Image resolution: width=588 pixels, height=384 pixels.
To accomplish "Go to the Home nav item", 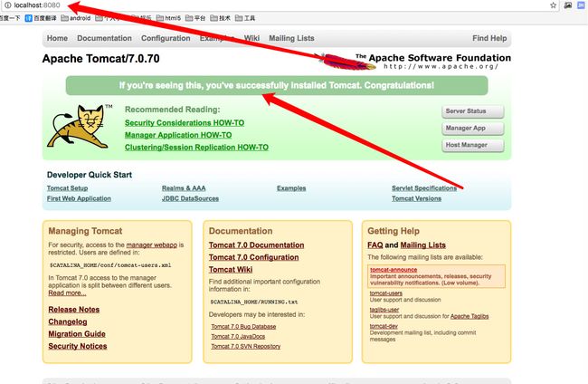I will point(57,38).
